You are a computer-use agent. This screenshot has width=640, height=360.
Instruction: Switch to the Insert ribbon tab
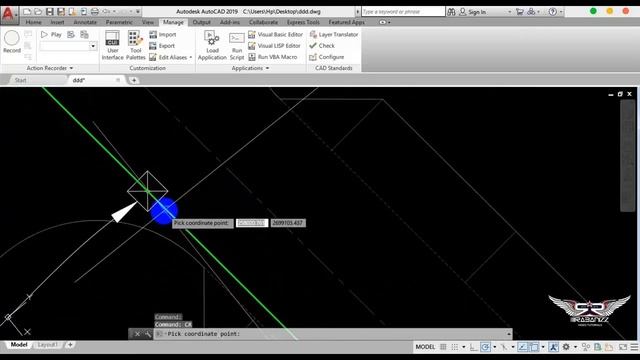[x=58, y=22]
